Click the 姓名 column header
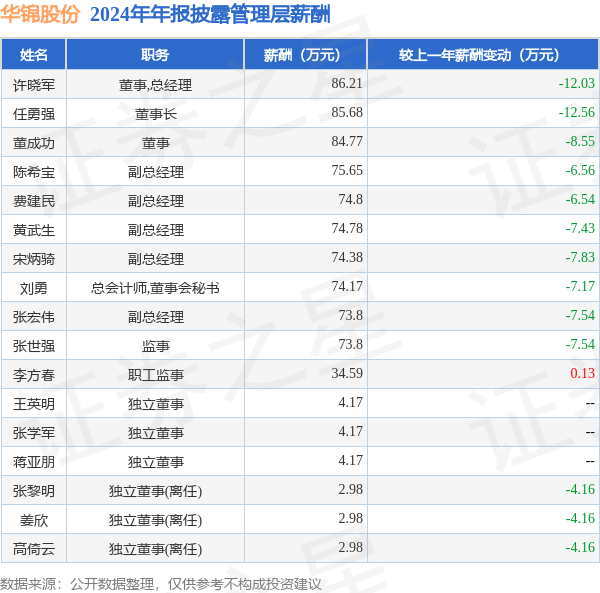The height and width of the screenshot is (593, 600). point(34,55)
